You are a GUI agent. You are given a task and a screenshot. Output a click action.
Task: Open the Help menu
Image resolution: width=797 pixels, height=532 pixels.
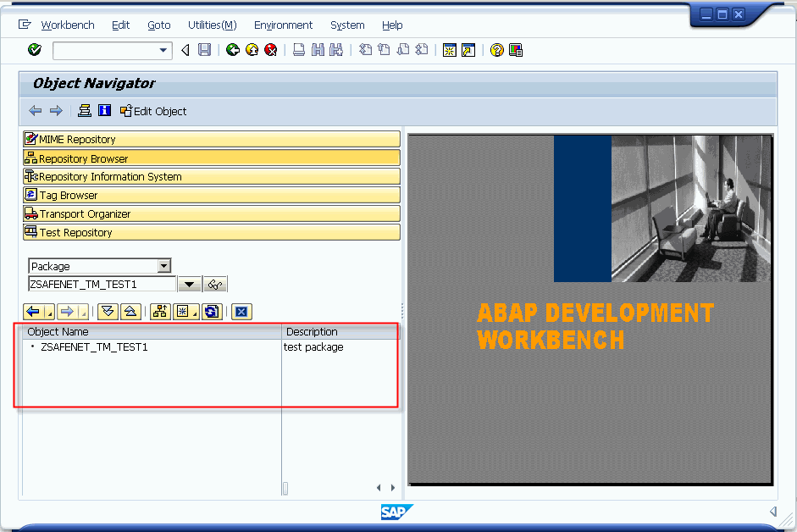click(392, 25)
